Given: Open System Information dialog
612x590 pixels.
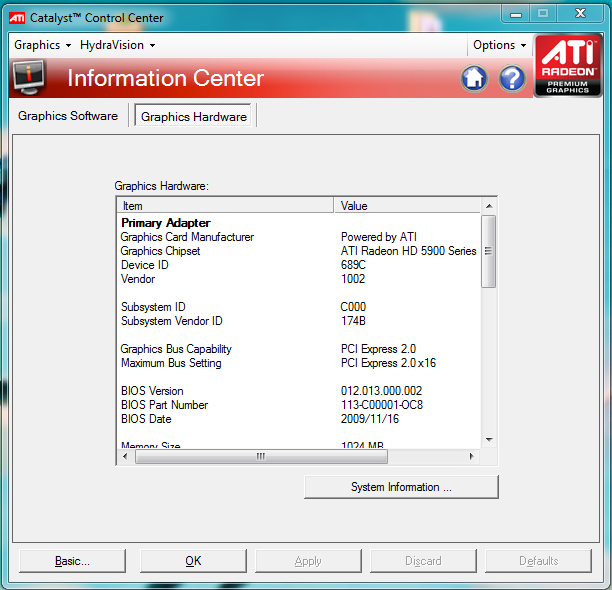Looking at the screenshot, I should (x=401, y=487).
